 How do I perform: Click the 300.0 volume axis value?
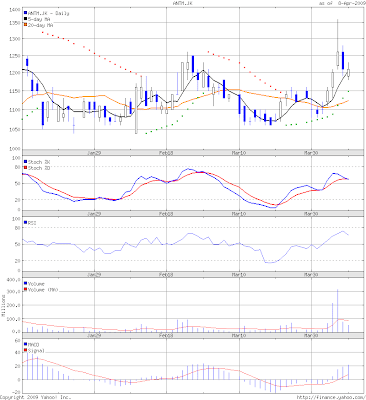(14, 292)
